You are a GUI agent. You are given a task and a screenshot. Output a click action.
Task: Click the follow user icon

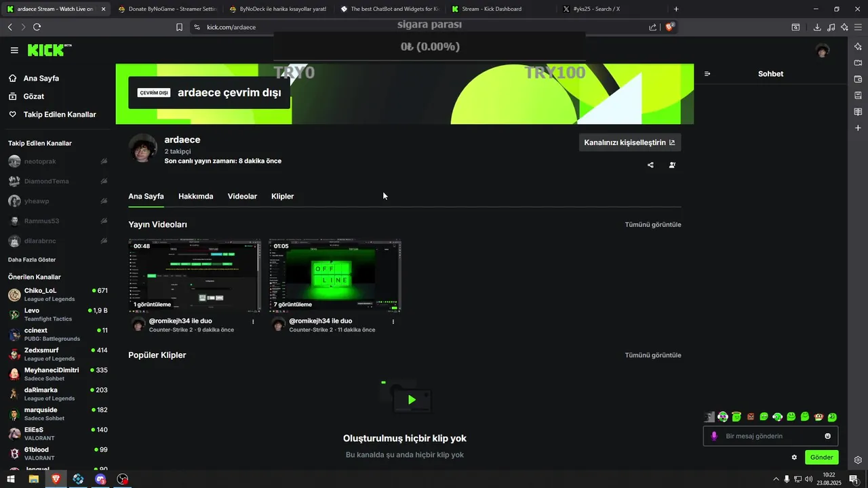click(672, 165)
